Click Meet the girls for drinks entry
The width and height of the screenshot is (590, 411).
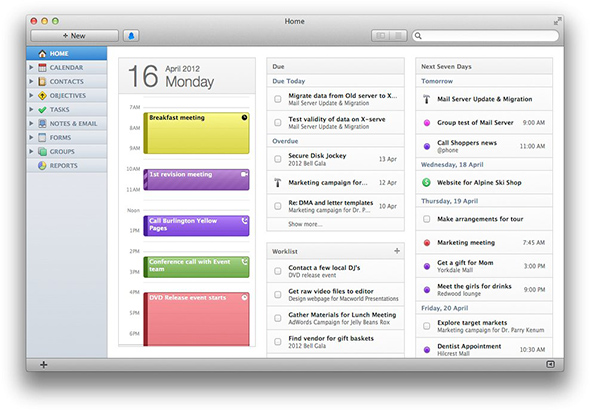(484, 289)
